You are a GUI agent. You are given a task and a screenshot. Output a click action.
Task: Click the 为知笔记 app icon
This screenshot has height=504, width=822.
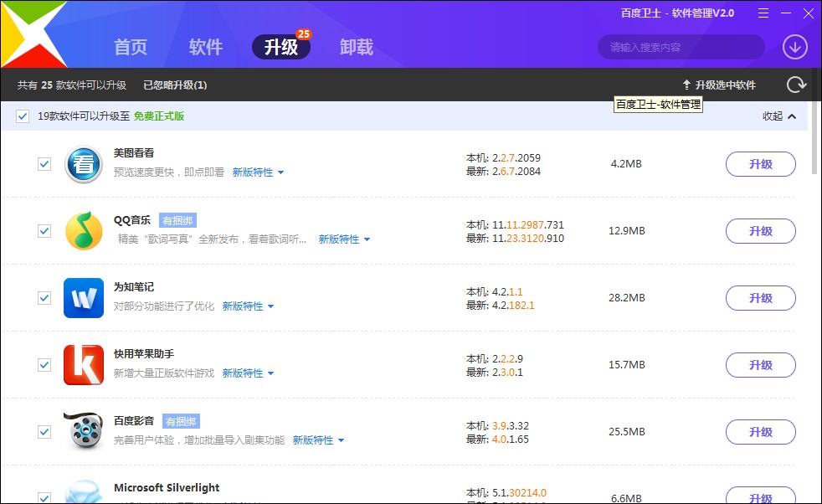tap(84, 298)
